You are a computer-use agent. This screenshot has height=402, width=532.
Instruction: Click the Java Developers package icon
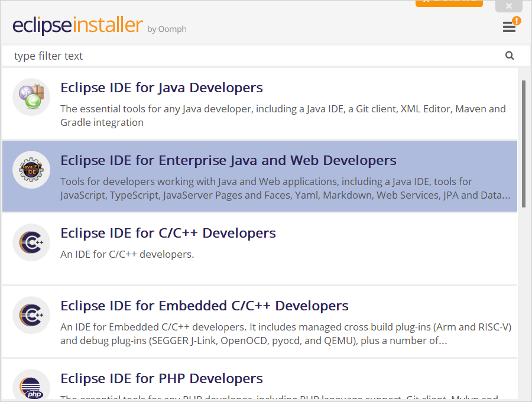(x=31, y=97)
